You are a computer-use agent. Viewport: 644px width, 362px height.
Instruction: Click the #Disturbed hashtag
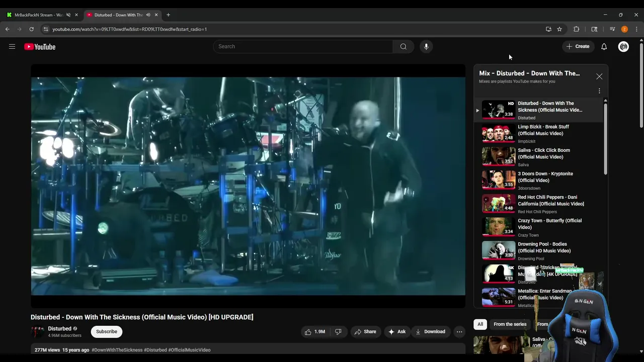coord(155,350)
